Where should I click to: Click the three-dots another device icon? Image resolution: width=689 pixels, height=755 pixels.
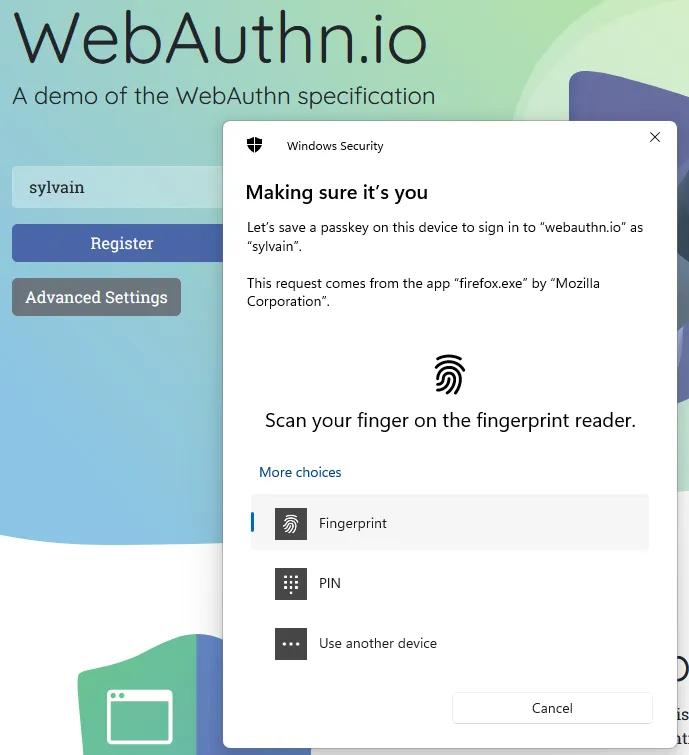(x=291, y=644)
